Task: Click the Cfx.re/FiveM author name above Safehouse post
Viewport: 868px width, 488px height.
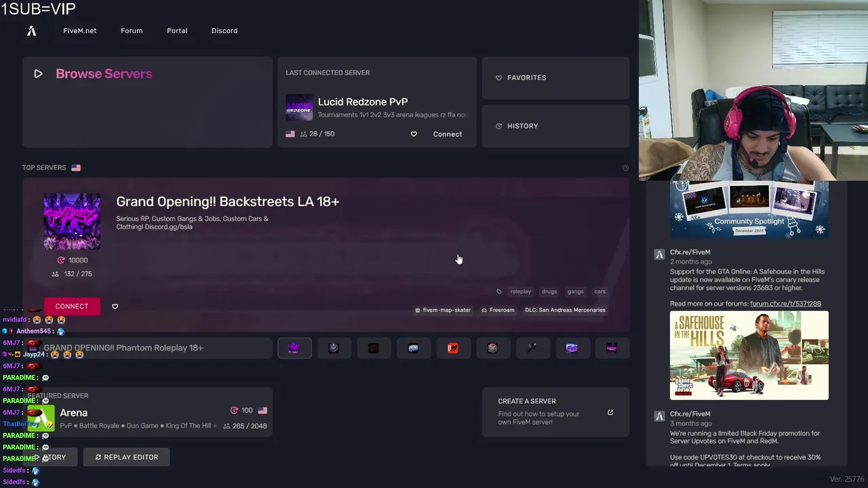Action: coord(690,252)
